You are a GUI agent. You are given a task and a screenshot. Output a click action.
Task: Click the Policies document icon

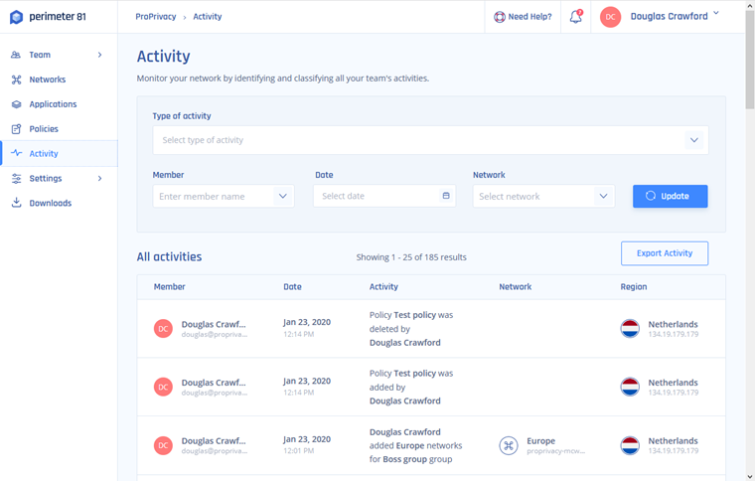pos(16,129)
